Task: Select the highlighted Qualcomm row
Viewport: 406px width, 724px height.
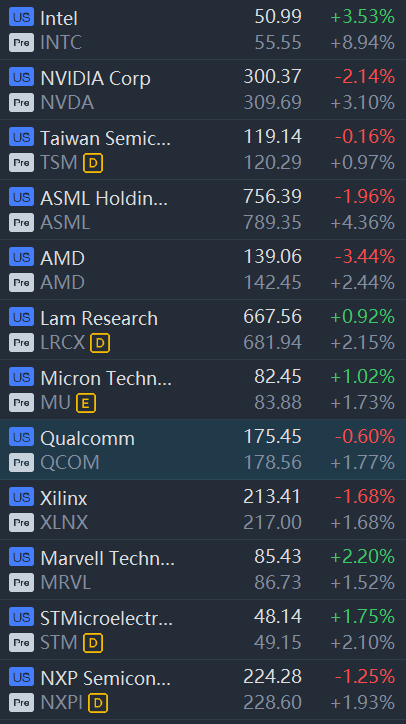Action: pos(203,450)
